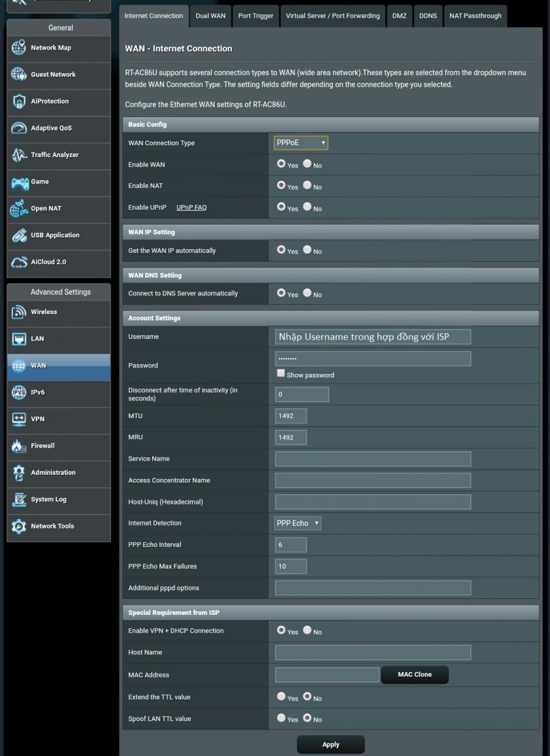Click the Wireless signal icon
Image resolution: width=550 pixels, height=756 pixels.
(x=19, y=312)
